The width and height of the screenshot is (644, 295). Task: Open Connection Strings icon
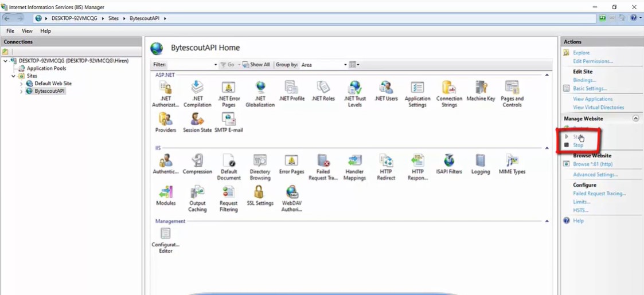tap(449, 93)
